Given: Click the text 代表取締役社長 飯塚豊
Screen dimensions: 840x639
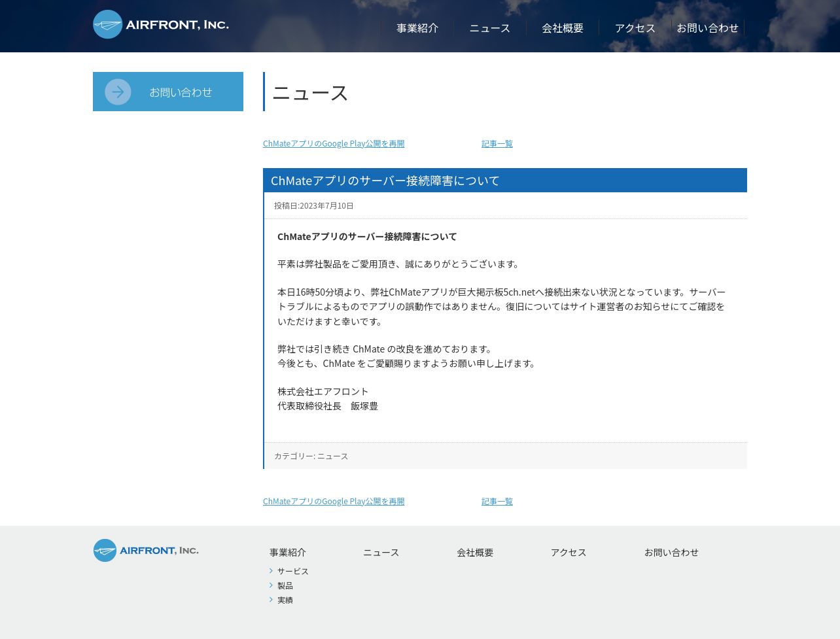Looking at the screenshot, I should click(x=328, y=406).
